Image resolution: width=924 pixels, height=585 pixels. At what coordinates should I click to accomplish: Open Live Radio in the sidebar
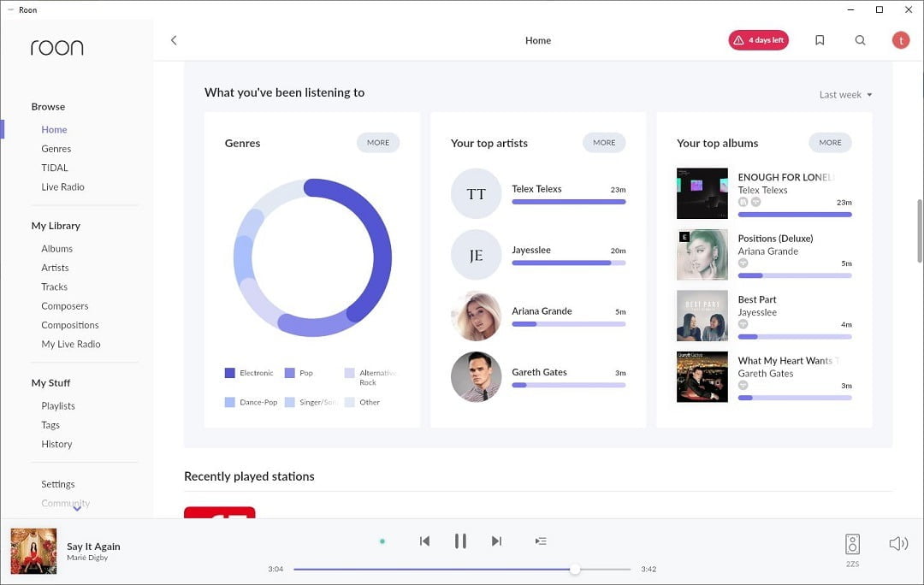[x=63, y=186]
